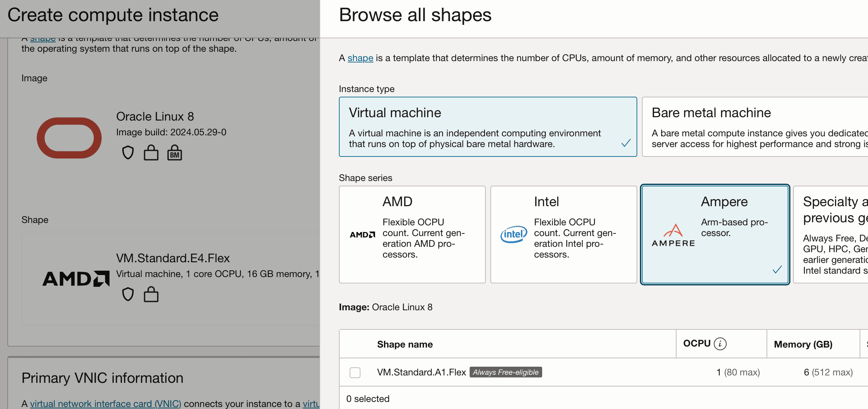Click the small AMD logo in series card
Screen dimensions: 868x409
tap(362, 234)
